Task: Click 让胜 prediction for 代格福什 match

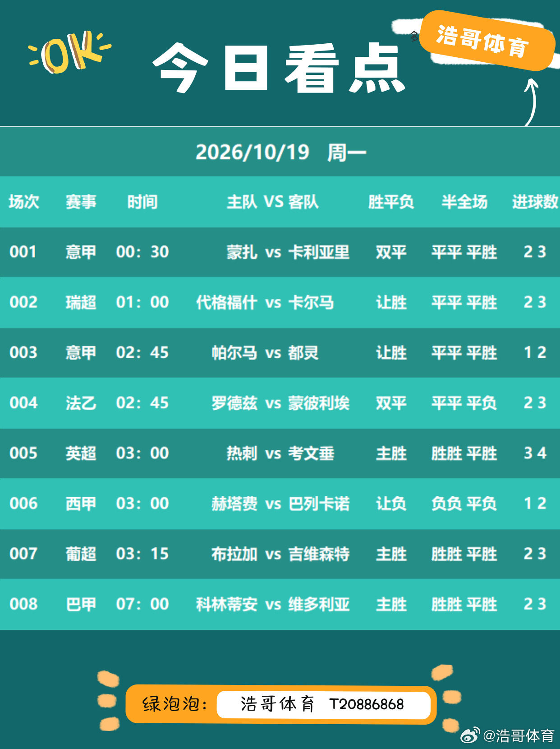Action: [391, 302]
